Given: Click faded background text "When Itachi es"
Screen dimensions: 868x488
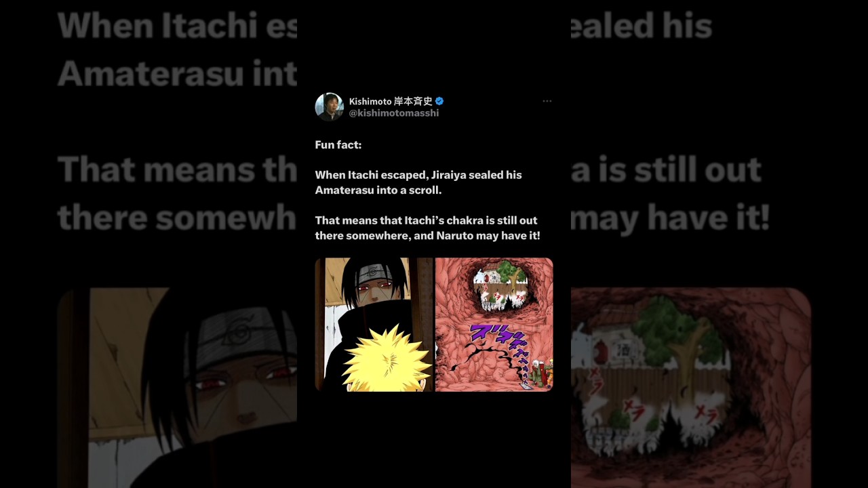Looking at the screenshot, I should [177, 26].
